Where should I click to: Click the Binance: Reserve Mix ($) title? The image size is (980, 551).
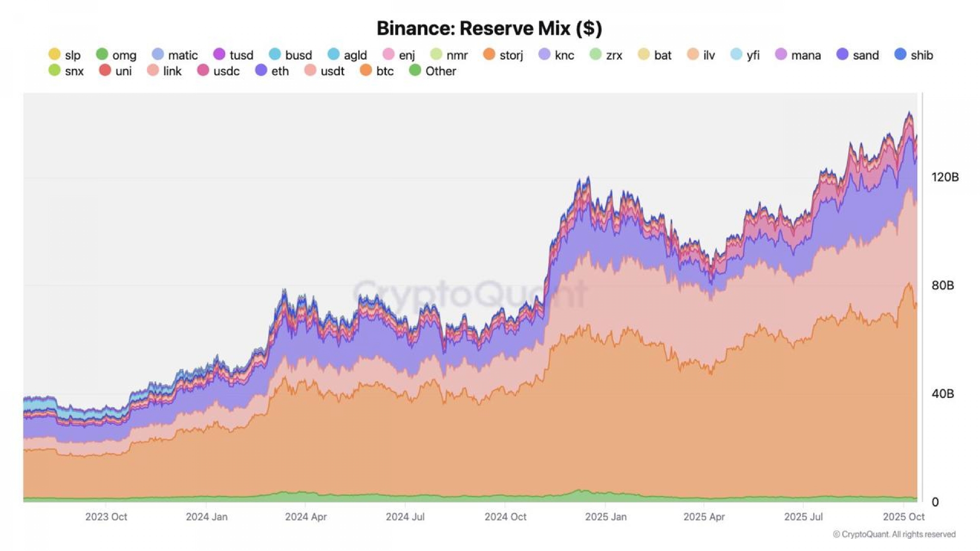489,29
